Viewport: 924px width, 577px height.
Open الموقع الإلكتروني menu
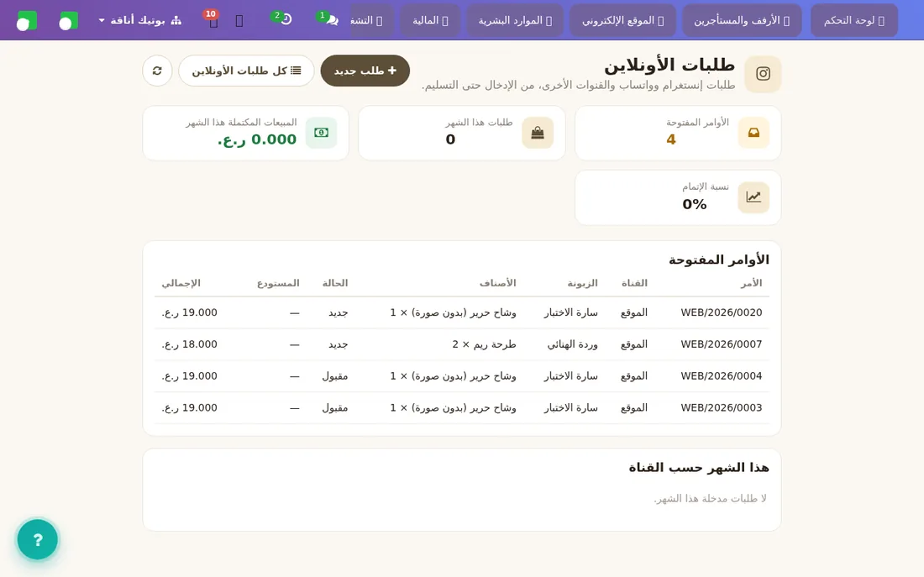click(x=622, y=21)
